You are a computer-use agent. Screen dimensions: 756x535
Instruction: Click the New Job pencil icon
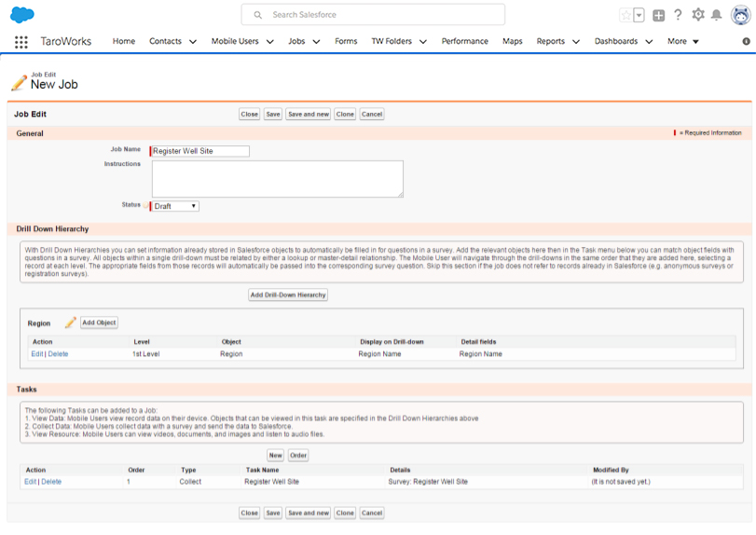coord(19,82)
